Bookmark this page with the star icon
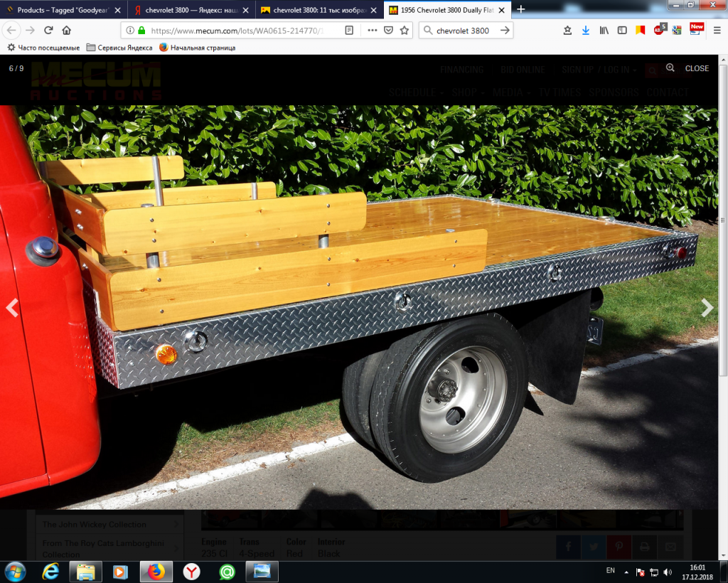 pyautogui.click(x=405, y=31)
